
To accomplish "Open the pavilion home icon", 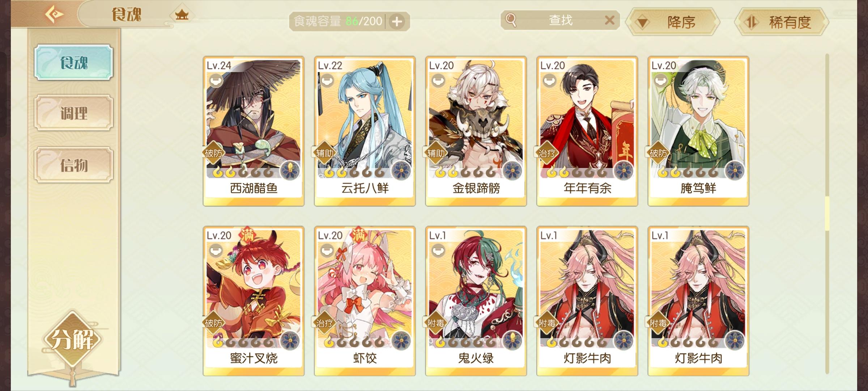I will coord(182,15).
